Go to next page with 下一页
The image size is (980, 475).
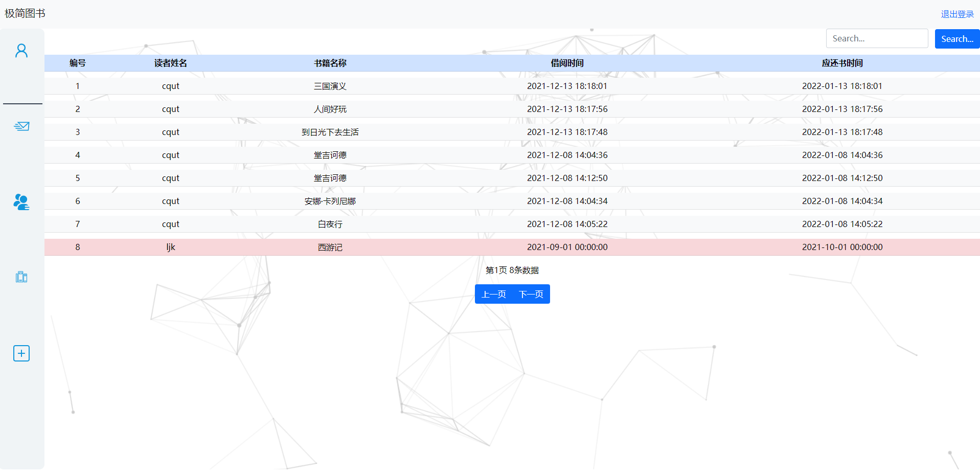[x=531, y=294]
